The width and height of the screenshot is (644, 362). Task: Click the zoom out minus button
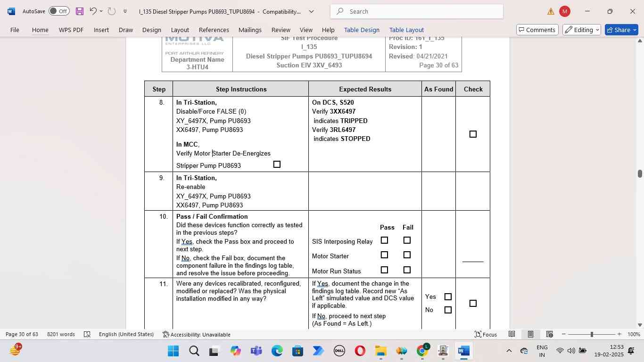(x=564, y=334)
